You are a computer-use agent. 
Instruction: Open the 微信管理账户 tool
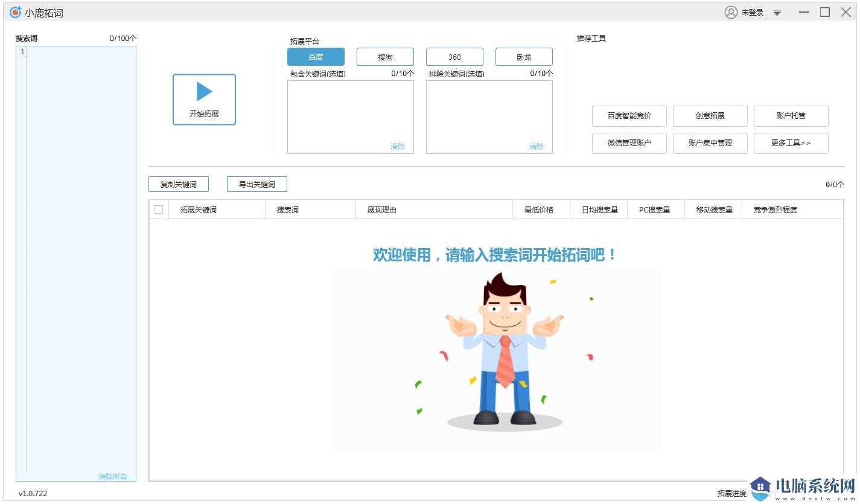[x=629, y=143]
